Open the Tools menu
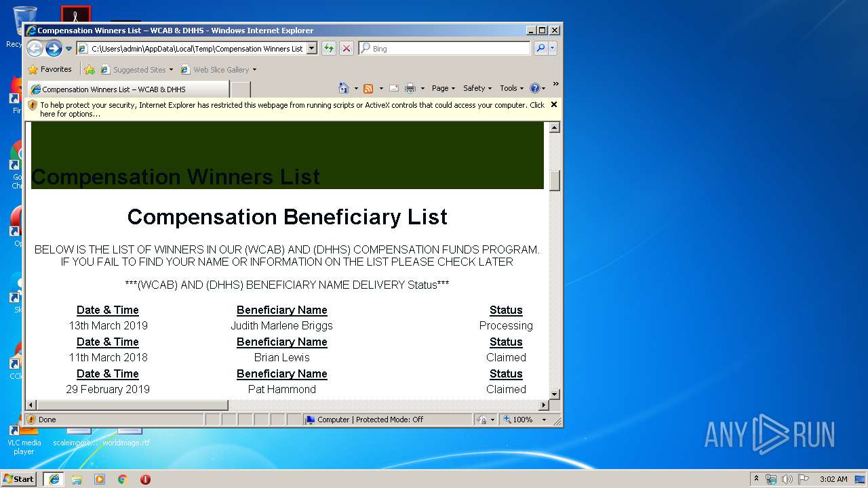Viewport: 868px width, 488px height. (512, 88)
